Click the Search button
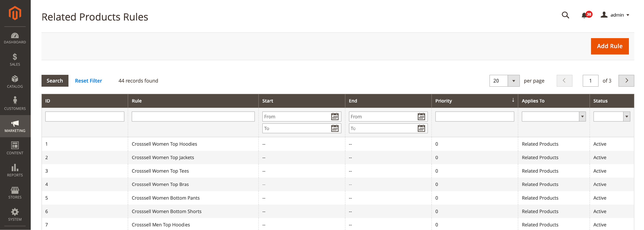644x230 pixels. click(x=55, y=81)
